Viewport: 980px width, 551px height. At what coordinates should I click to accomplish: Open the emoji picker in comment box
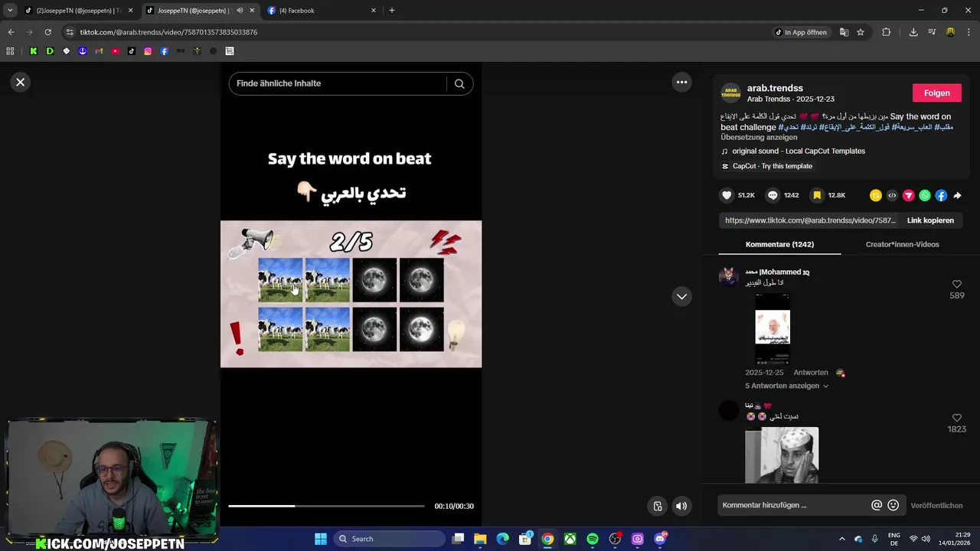pyautogui.click(x=893, y=505)
